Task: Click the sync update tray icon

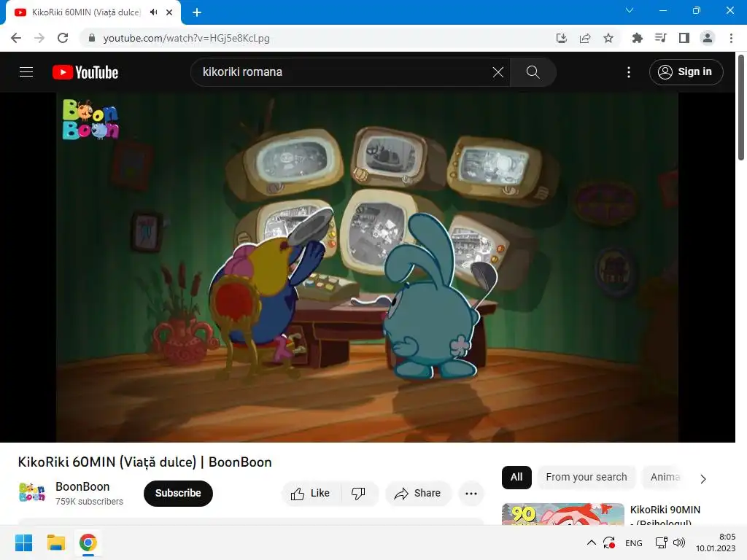Action: pyautogui.click(x=609, y=542)
